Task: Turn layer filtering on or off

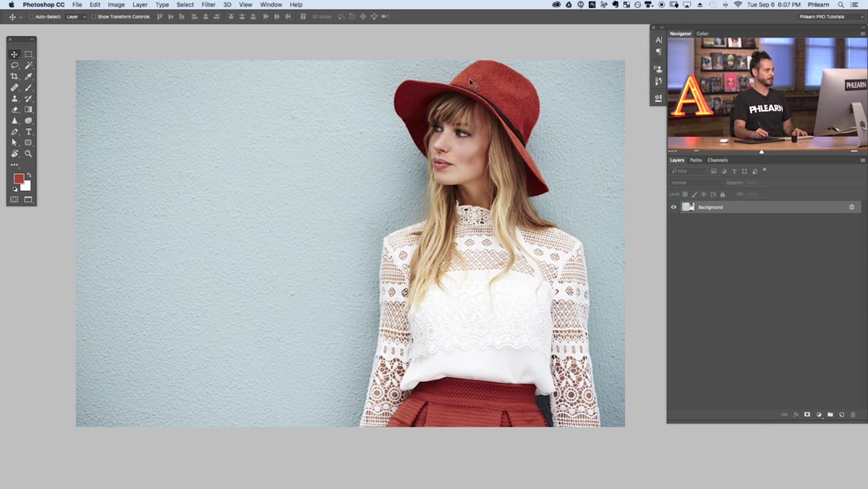Action: (x=765, y=170)
